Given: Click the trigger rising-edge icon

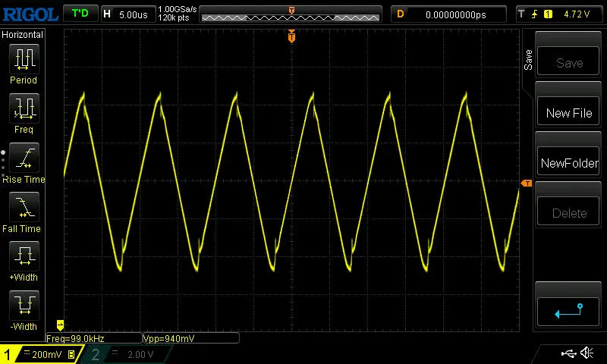Looking at the screenshot, I should (x=535, y=14).
